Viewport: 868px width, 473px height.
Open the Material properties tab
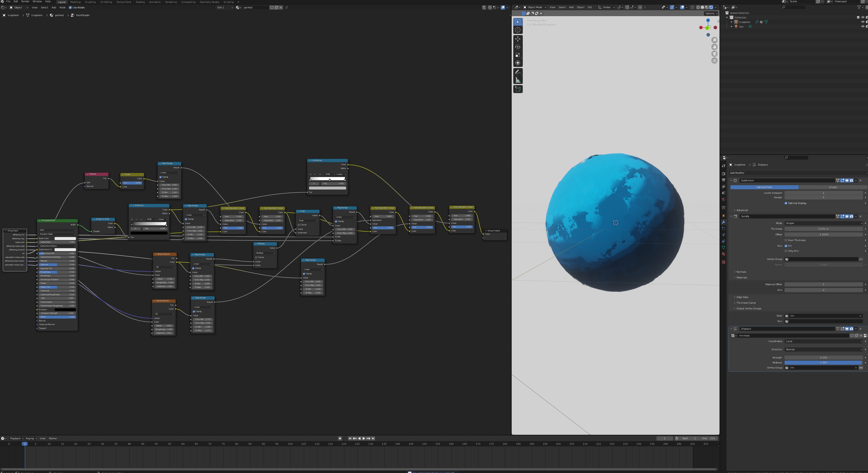click(x=723, y=254)
